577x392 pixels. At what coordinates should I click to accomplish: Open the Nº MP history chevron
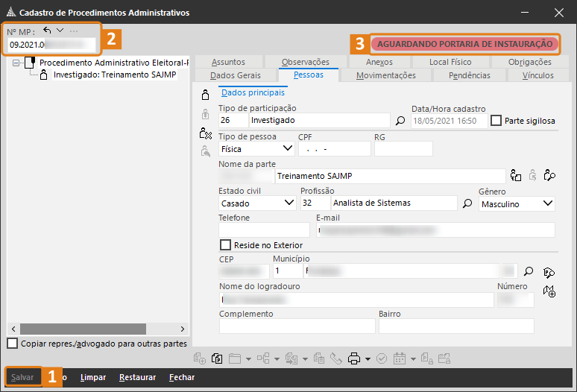tap(60, 31)
